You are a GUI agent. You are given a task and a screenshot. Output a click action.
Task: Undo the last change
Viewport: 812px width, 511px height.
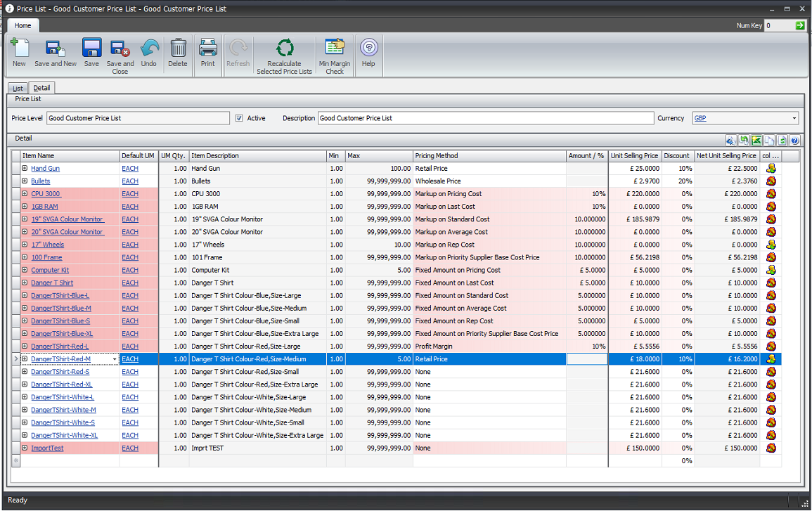150,49
